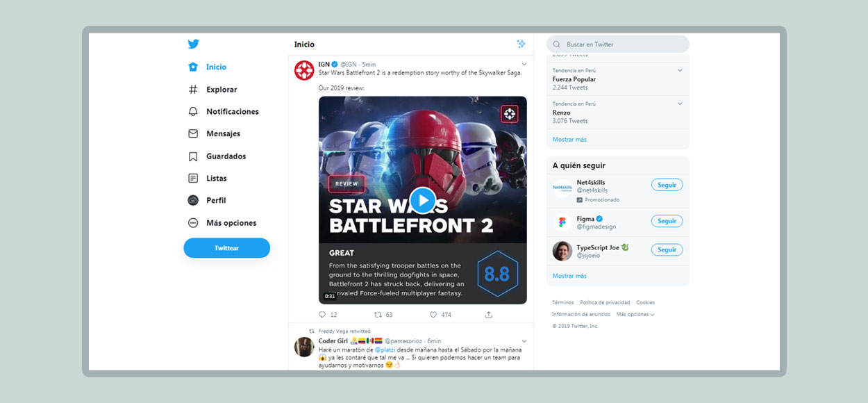Open Perfil from the sidebar
The height and width of the screenshot is (403, 868).
coord(216,201)
